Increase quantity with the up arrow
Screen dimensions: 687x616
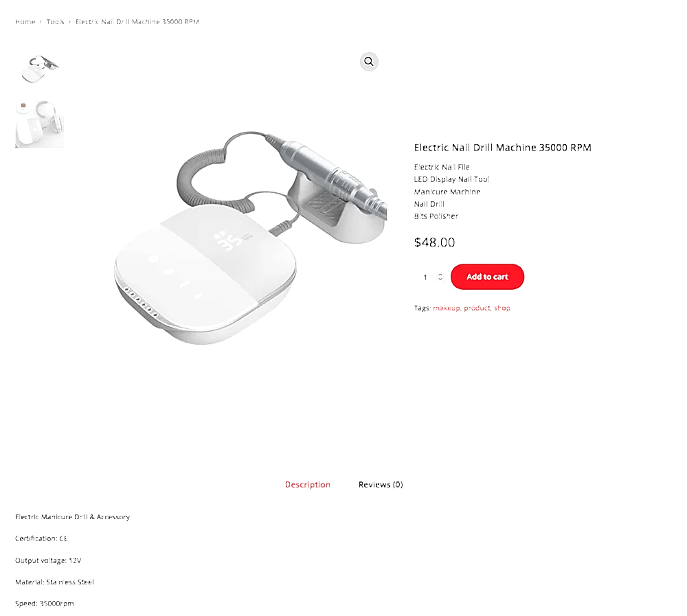(x=440, y=274)
